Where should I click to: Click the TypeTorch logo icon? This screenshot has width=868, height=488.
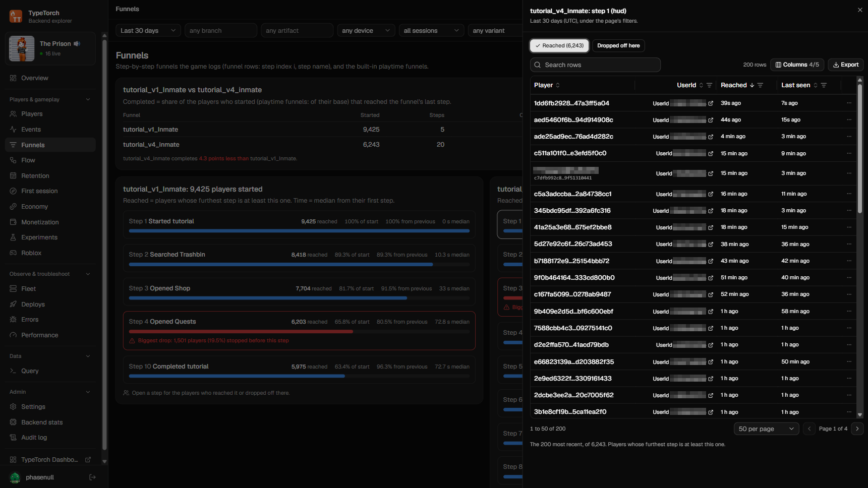(x=16, y=17)
